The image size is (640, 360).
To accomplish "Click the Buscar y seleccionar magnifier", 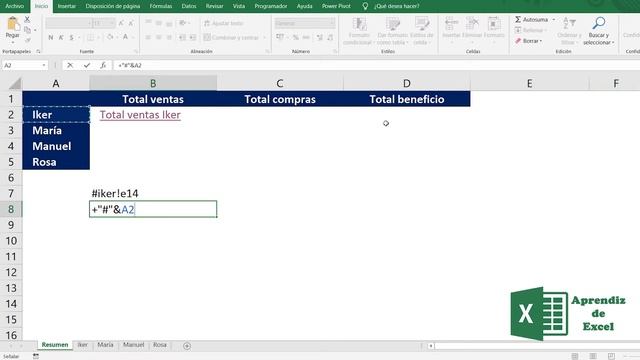I will click(598, 23).
